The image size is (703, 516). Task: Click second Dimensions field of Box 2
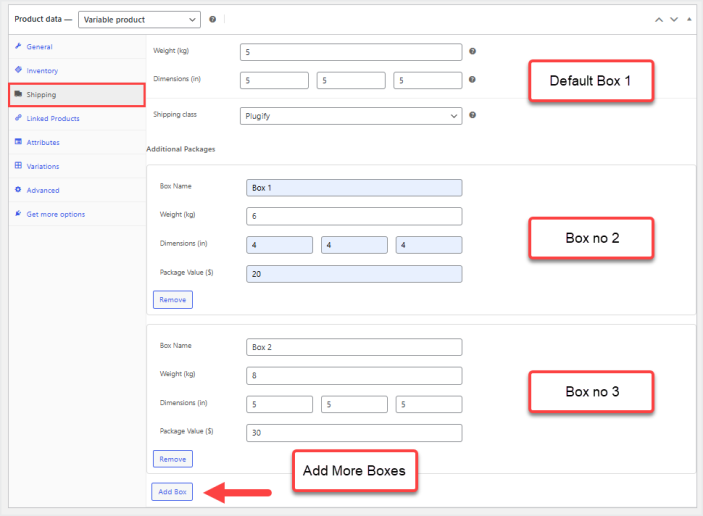click(x=354, y=404)
